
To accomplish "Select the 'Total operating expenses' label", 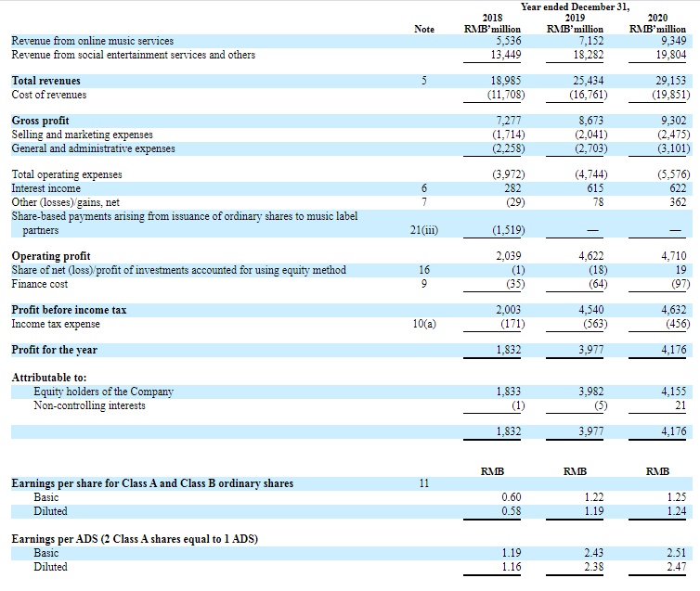I will click(x=67, y=174).
